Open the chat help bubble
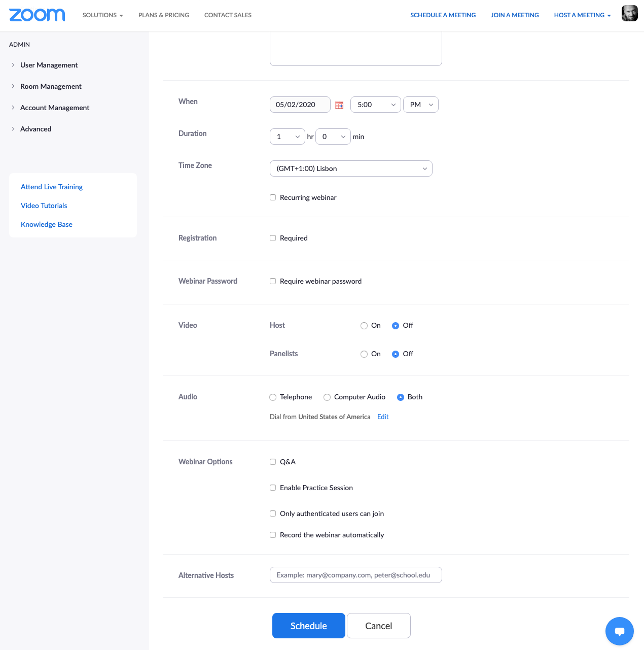This screenshot has height=650, width=644. [619, 631]
